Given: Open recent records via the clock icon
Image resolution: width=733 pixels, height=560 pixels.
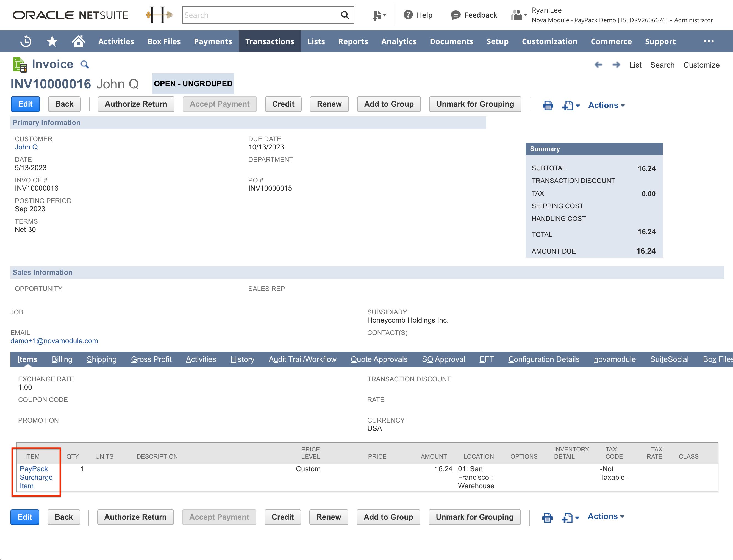Looking at the screenshot, I should point(26,41).
